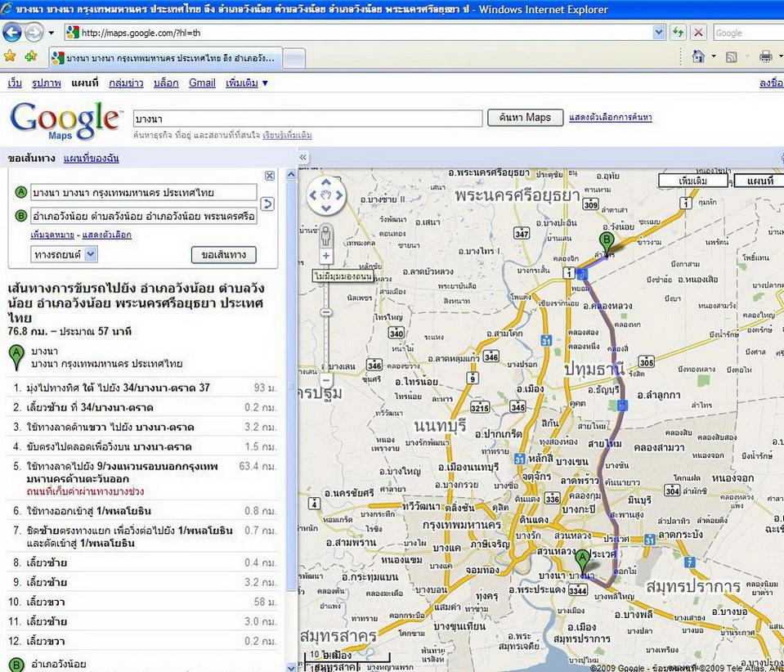Select step 2 เลี้ยวซ้าย ที่ 34/บางนา-ตราด
Screen dimensions: 784x672
coord(142,407)
